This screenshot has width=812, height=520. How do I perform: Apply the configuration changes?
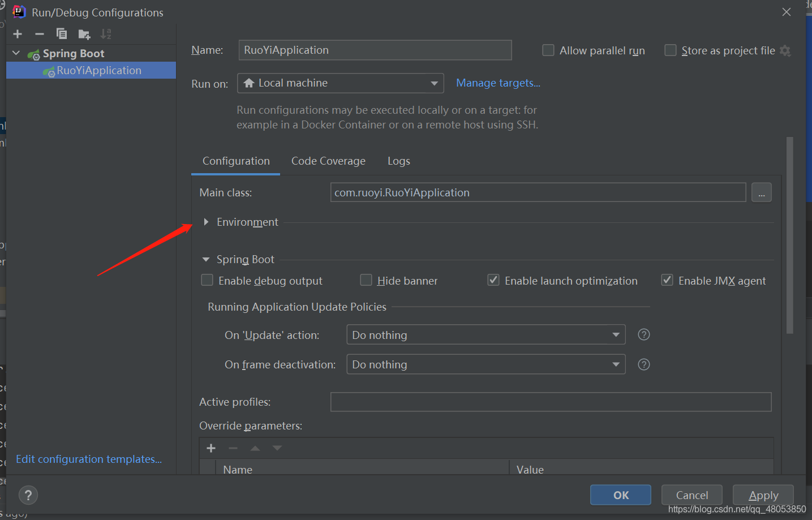point(763,495)
